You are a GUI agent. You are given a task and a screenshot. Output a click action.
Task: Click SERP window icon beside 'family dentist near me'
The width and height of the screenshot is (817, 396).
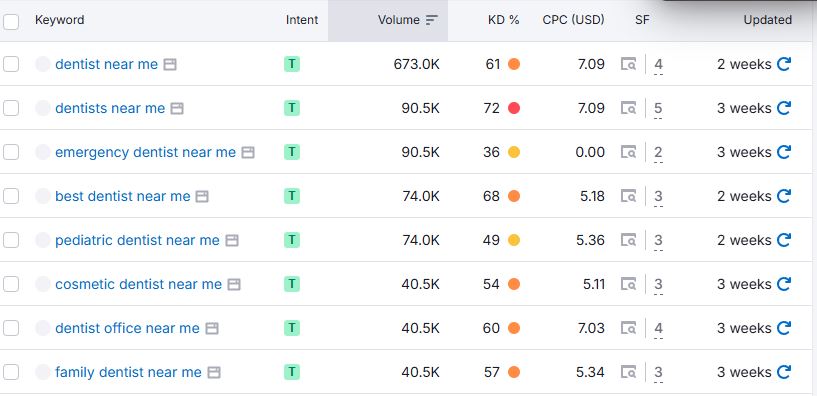coord(214,373)
